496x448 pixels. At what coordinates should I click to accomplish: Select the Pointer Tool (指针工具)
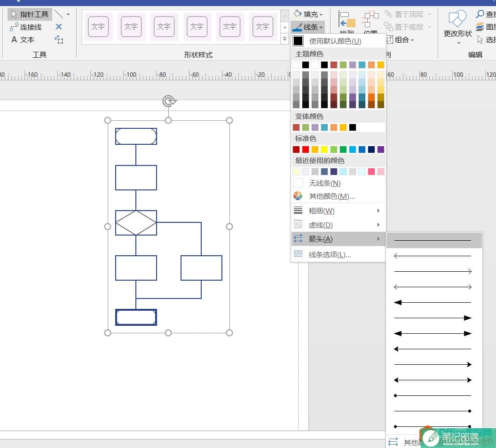tap(30, 14)
